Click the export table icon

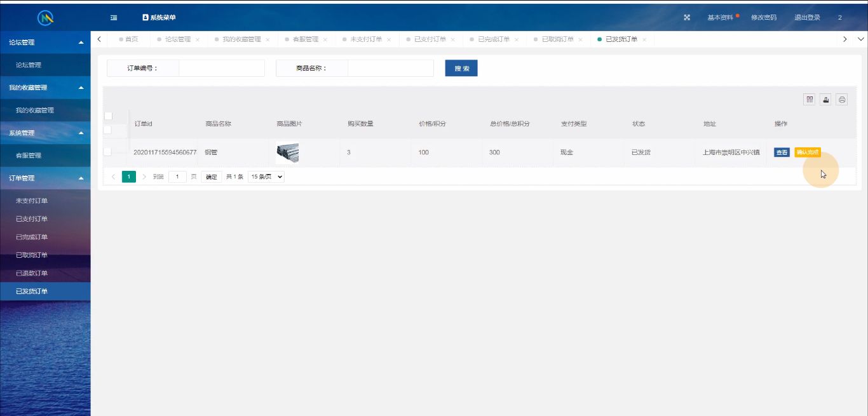coord(825,99)
